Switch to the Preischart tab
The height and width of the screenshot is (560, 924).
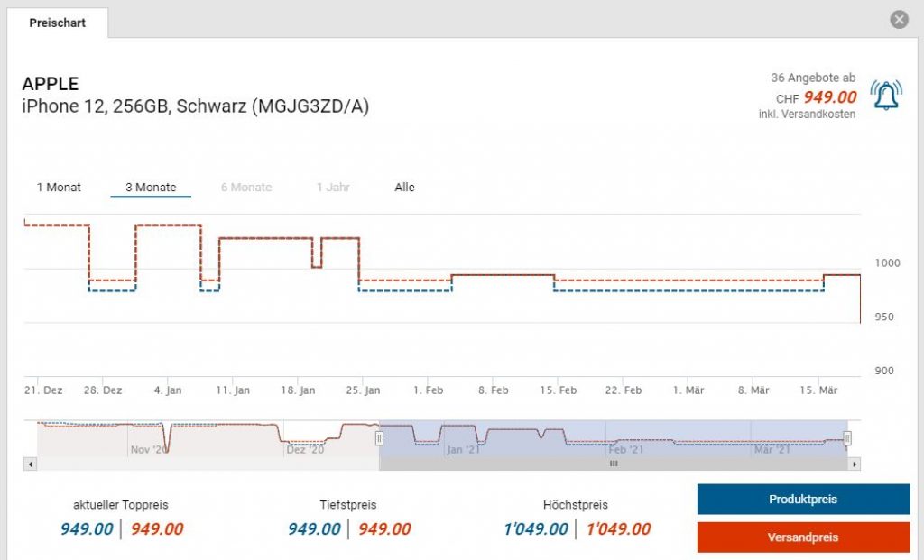[58, 23]
